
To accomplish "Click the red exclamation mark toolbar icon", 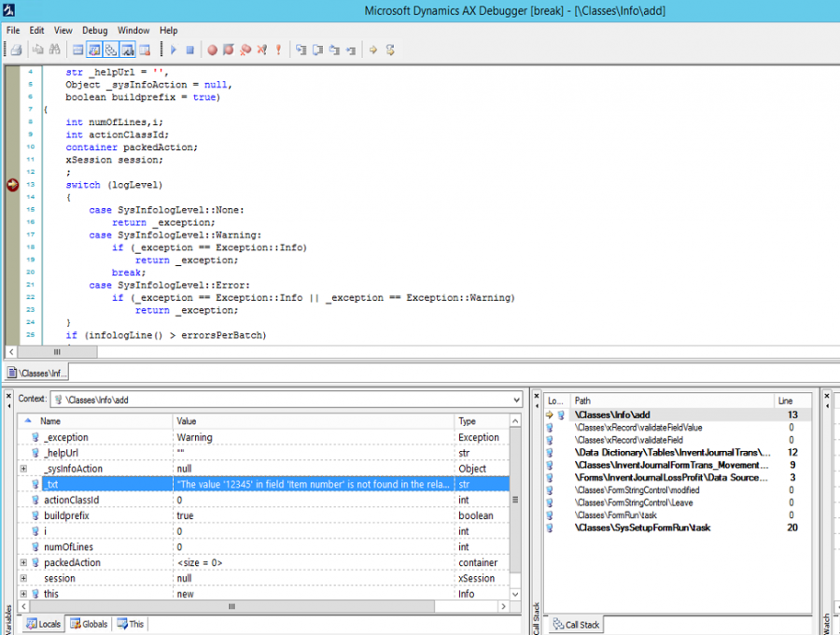I will click(x=278, y=49).
